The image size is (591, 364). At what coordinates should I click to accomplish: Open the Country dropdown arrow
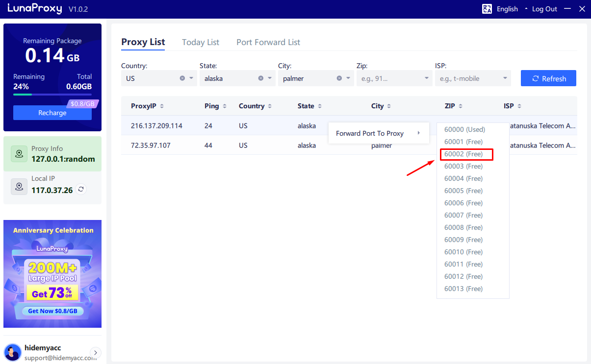[191, 78]
